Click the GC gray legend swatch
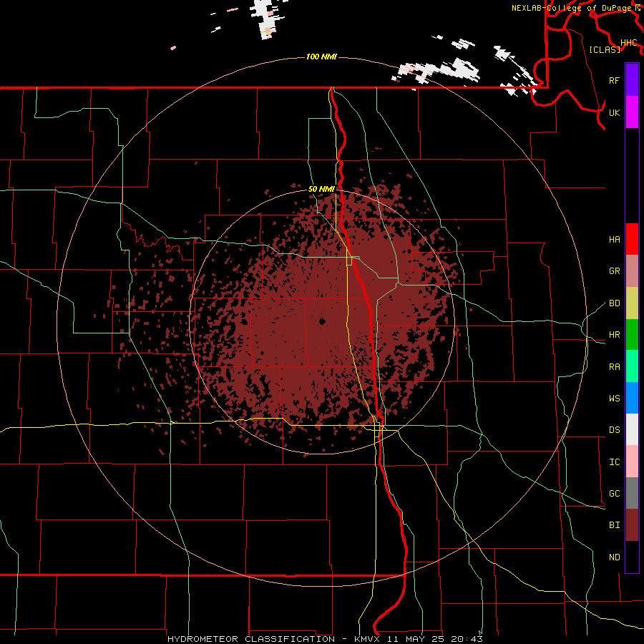The image size is (644, 644). (632, 493)
